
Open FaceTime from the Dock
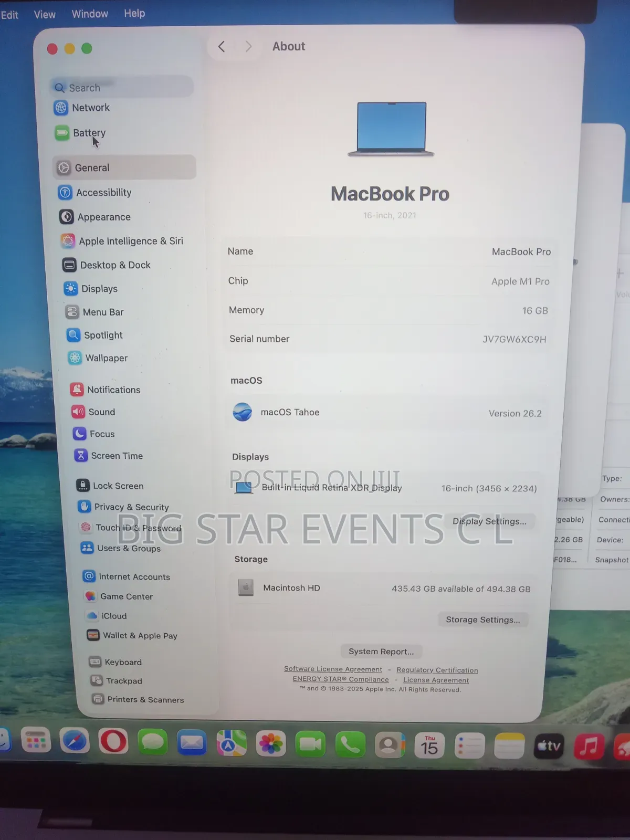click(x=310, y=745)
